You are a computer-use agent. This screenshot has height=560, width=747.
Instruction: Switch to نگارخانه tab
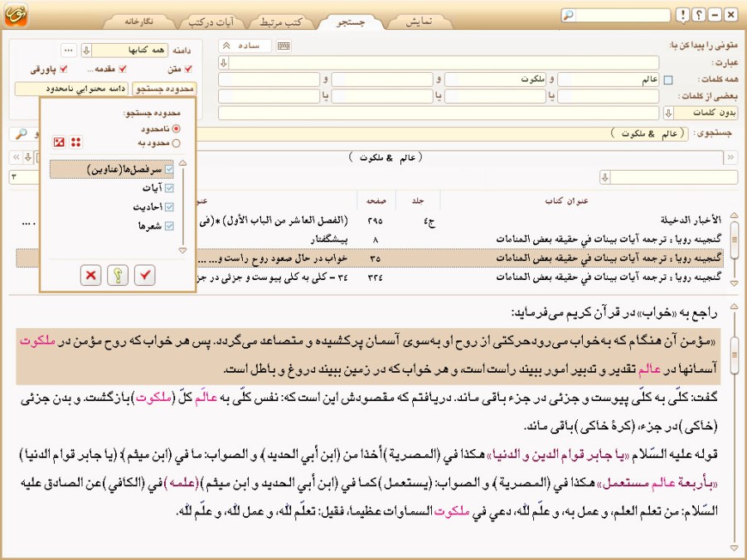(138, 22)
